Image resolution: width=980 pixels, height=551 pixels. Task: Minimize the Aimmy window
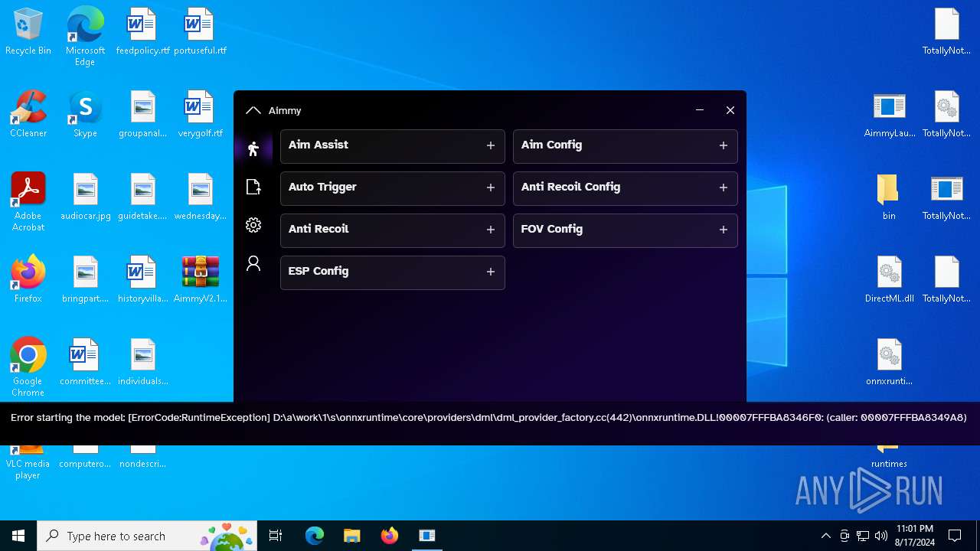coord(699,110)
